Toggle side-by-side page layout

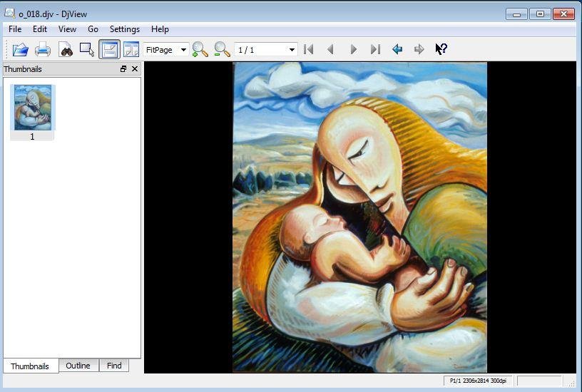point(131,49)
